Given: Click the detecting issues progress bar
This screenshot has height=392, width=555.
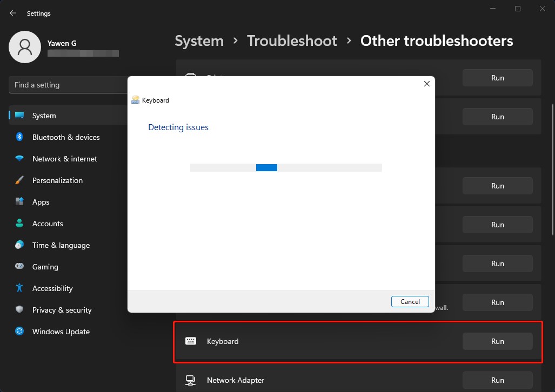Looking at the screenshot, I should coord(286,167).
